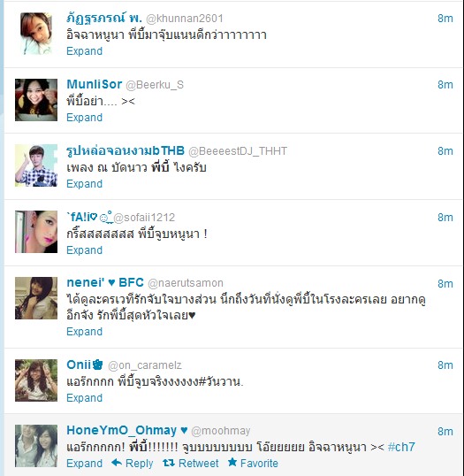Open the Onii profile avatar

click(36, 380)
